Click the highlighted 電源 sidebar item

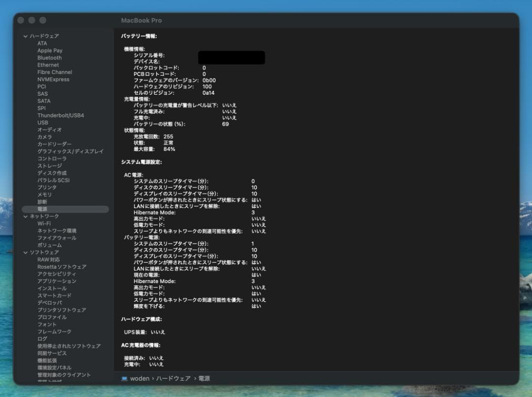point(65,209)
